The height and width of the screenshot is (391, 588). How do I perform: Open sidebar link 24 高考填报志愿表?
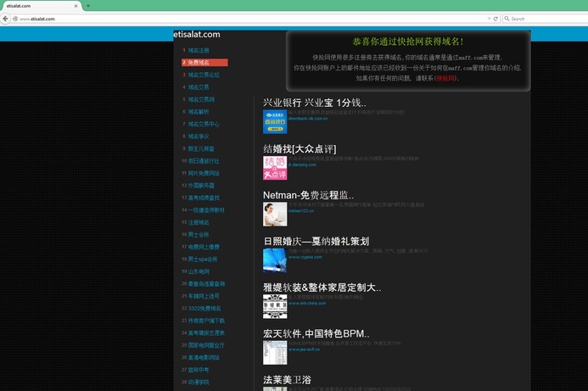click(206, 332)
